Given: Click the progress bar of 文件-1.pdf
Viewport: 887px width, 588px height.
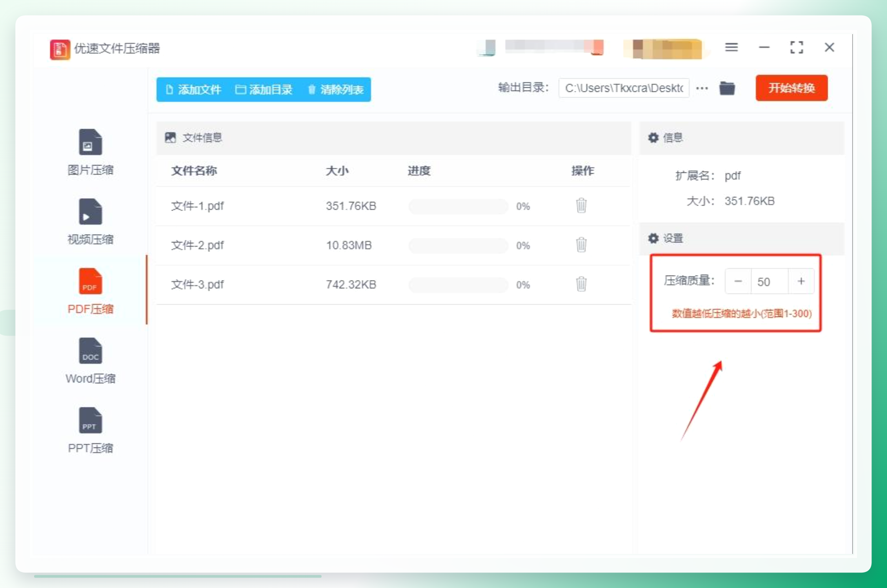Looking at the screenshot, I should click(x=458, y=206).
